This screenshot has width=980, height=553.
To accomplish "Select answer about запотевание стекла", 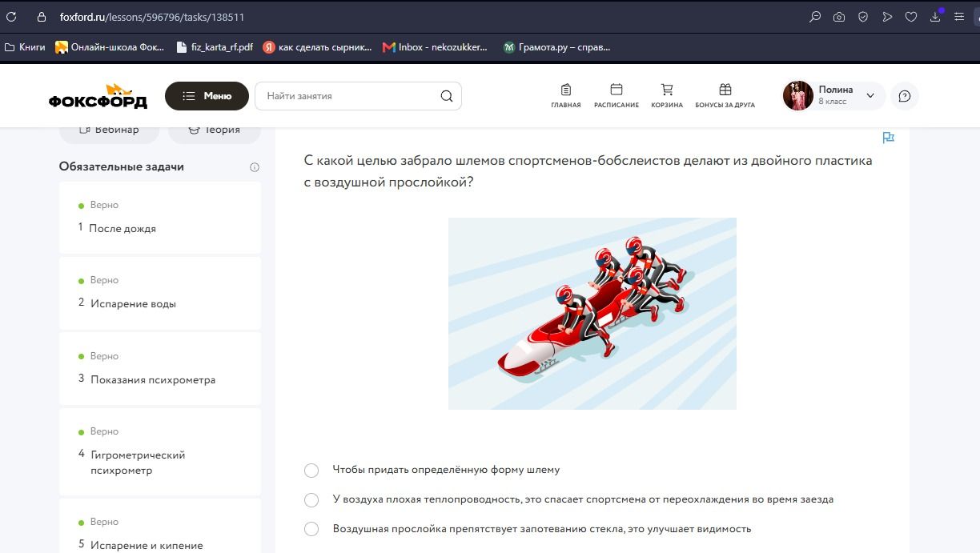I will coord(311,530).
